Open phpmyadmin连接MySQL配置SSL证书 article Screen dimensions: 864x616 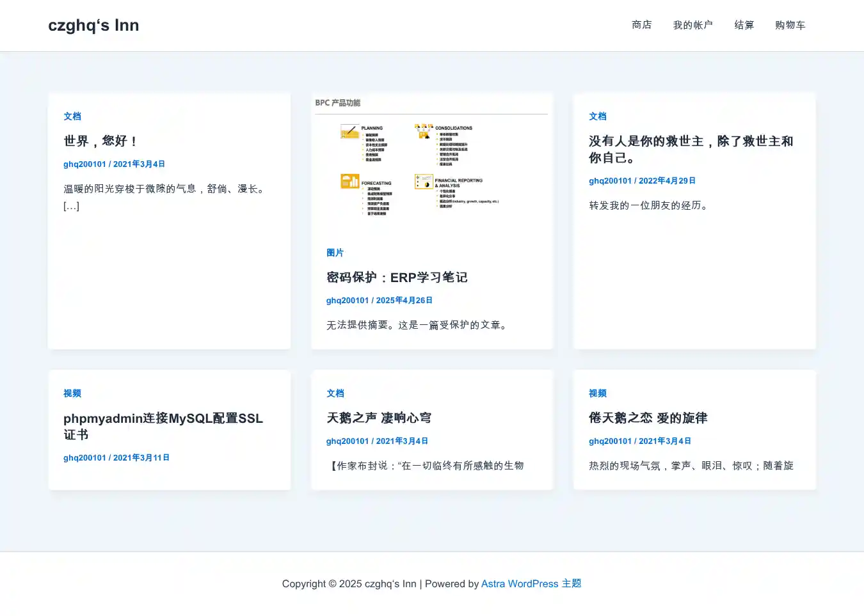click(163, 426)
